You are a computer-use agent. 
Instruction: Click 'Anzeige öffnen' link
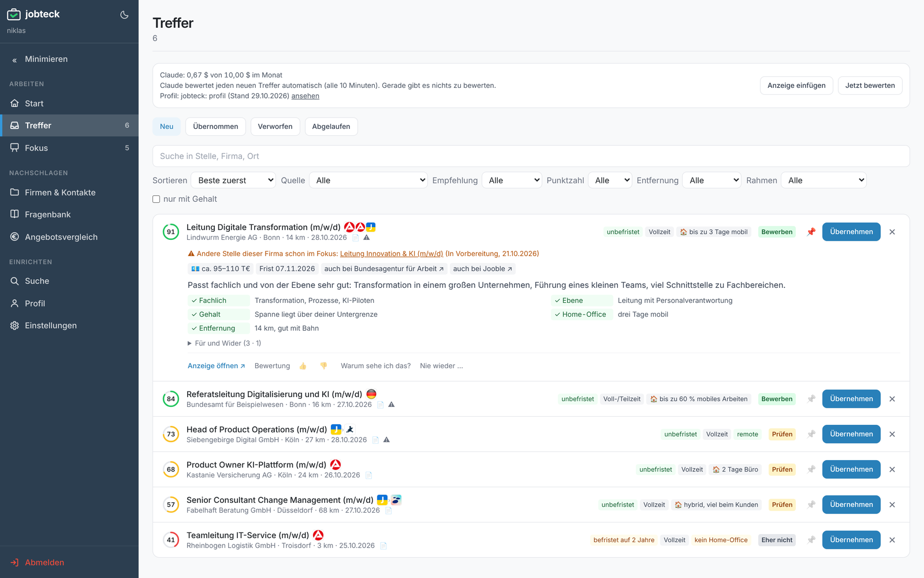216,366
